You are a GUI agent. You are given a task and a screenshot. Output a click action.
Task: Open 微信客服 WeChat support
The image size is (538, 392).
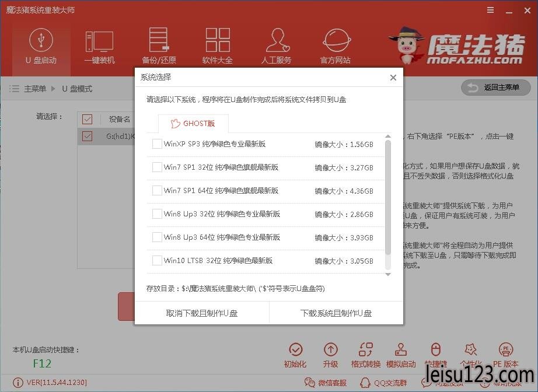[x=325, y=383]
